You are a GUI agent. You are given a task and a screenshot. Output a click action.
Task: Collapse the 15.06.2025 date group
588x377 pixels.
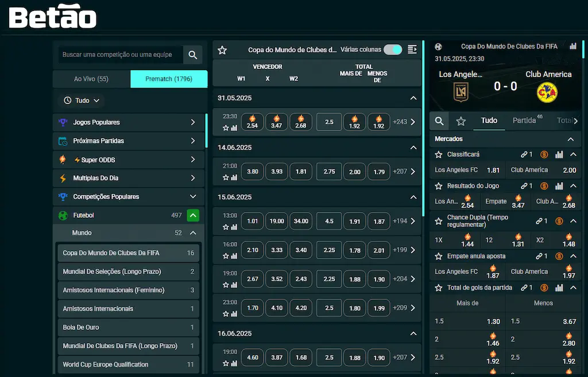pyautogui.click(x=413, y=197)
